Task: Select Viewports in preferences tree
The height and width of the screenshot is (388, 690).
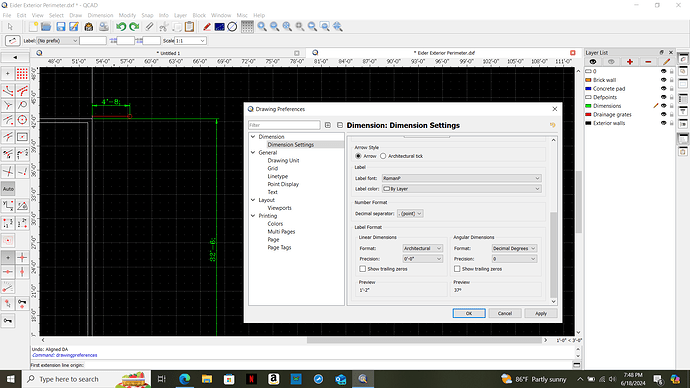Action: click(279, 208)
